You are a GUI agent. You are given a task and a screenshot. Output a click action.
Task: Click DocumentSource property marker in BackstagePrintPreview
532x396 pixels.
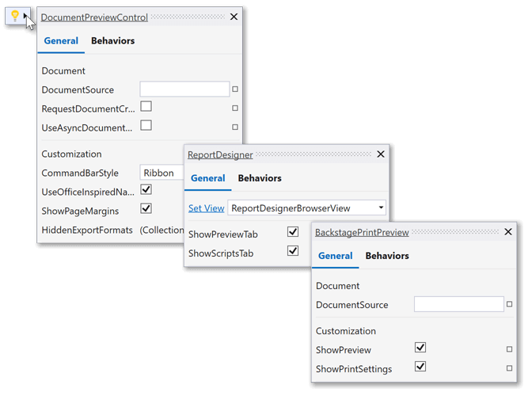510,304
